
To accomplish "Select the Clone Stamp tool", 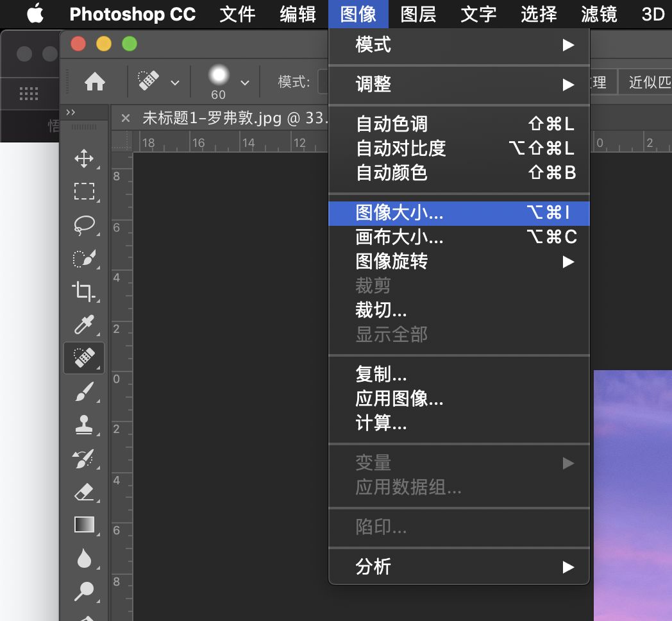I will (x=84, y=425).
